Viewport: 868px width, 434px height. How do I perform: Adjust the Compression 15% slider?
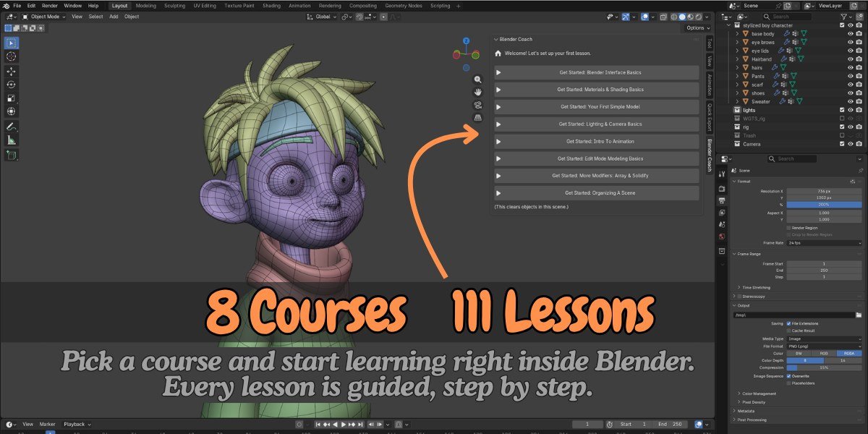(824, 367)
